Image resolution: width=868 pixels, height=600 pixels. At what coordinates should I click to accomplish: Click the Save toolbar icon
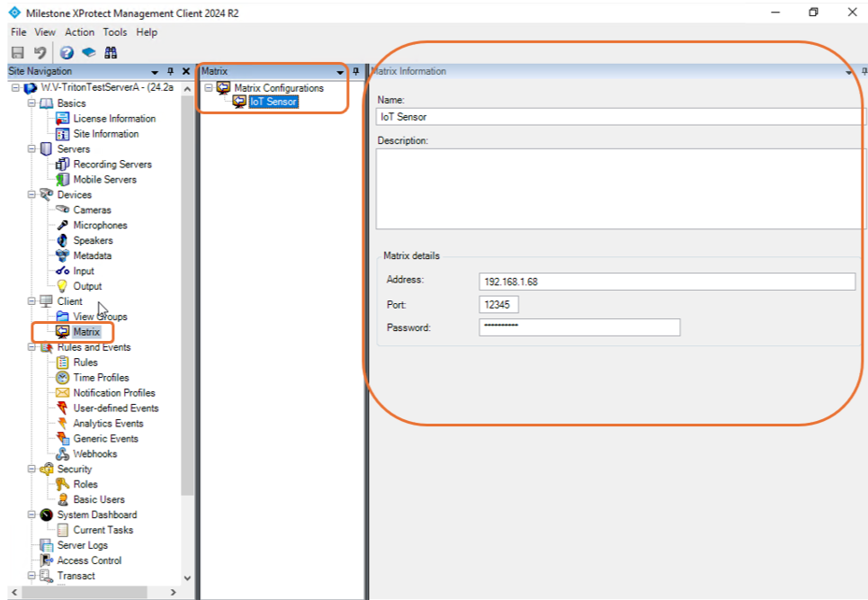[18, 52]
